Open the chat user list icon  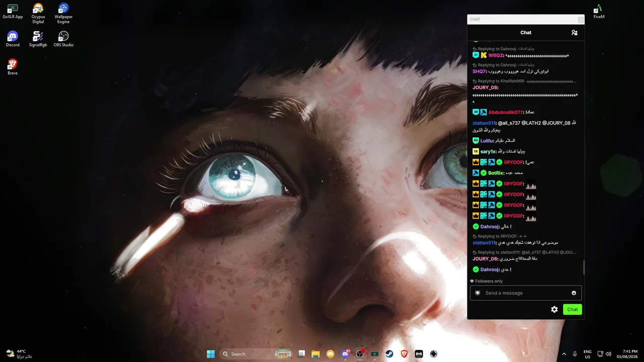pos(574,33)
